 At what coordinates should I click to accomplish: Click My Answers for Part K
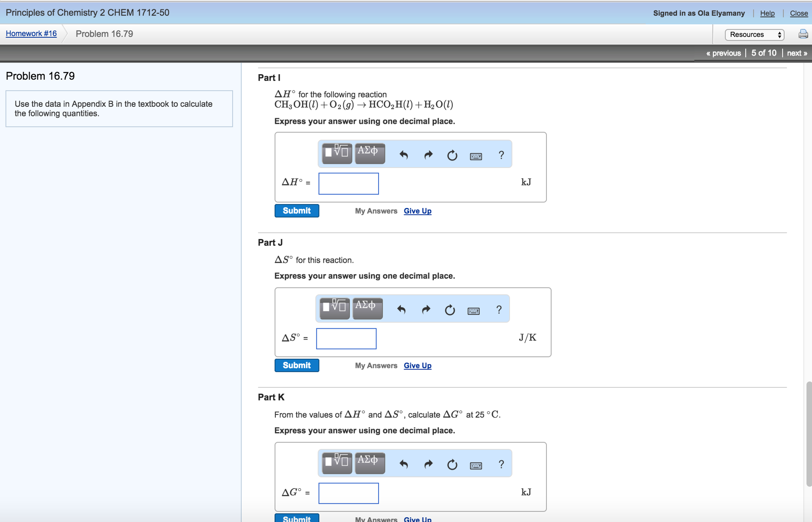[x=375, y=519]
